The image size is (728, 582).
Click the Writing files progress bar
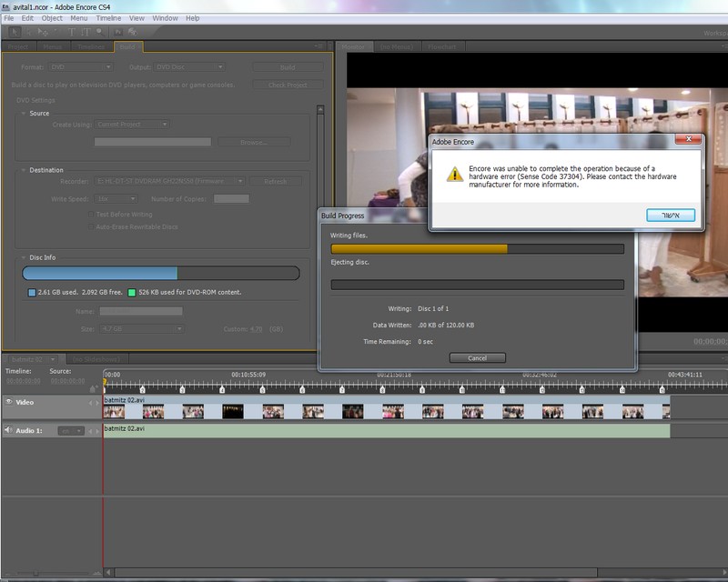click(477, 249)
